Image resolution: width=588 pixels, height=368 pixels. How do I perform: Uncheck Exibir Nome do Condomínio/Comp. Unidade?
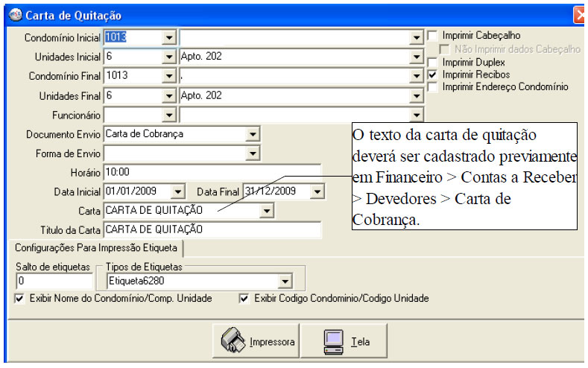(x=19, y=299)
